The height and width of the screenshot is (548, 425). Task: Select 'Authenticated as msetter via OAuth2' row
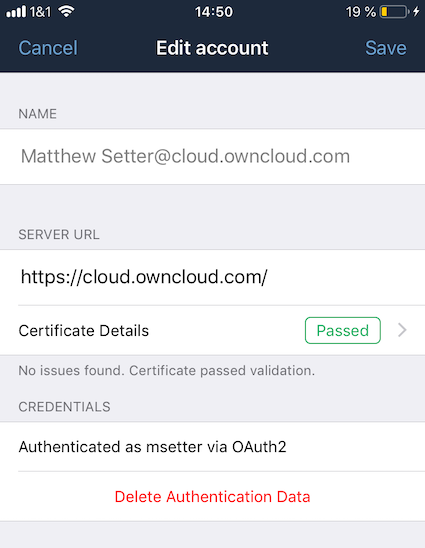[x=212, y=447]
